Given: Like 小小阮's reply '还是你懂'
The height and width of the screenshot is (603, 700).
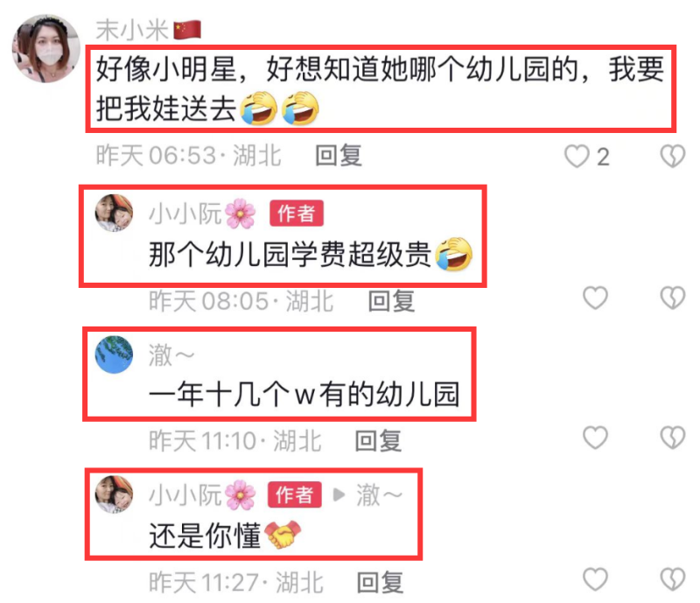Looking at the screenshot, I should [595, 579].
